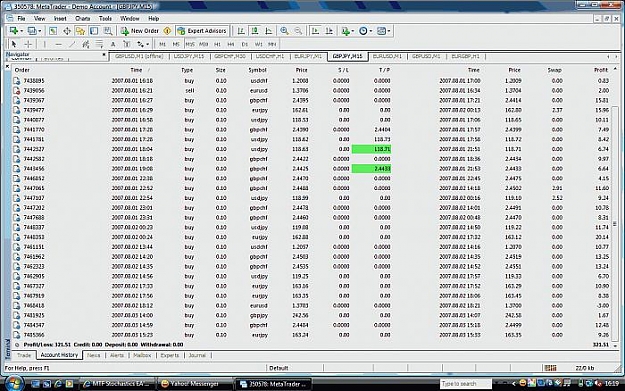Expand the Profiles dropdown arrow
This screenshot has height=391, width=625.
point(39,31)
